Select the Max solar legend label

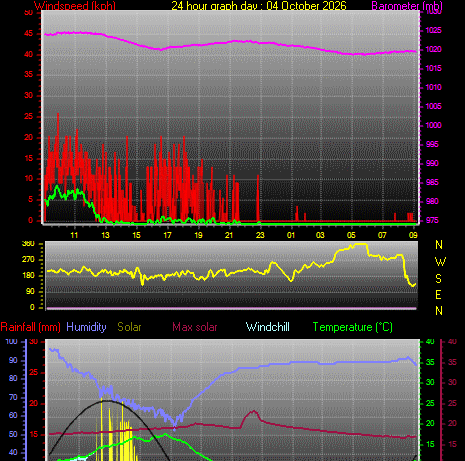coord(195,327)
